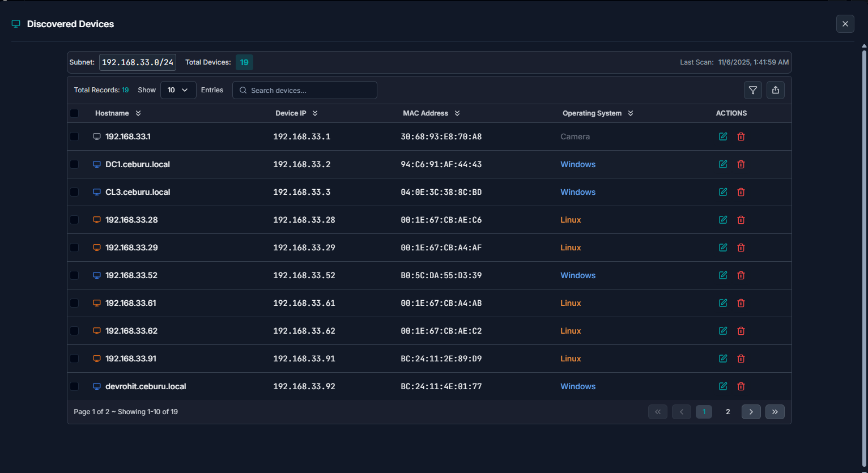Edit device 192.168.33.29
The width and height of the screenshot is (868, 473).
point(723,248)
